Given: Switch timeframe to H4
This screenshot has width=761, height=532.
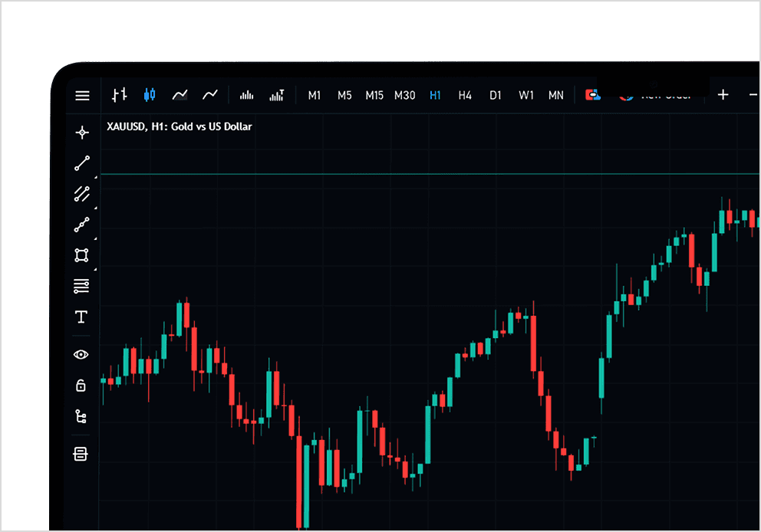Looking at the screenshot, I should coord(465,96).
